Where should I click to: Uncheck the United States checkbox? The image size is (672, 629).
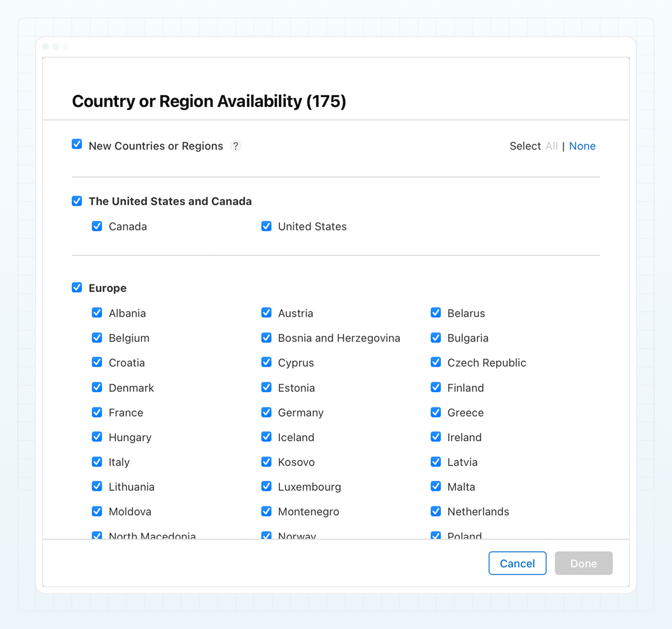tap(266, 226)
